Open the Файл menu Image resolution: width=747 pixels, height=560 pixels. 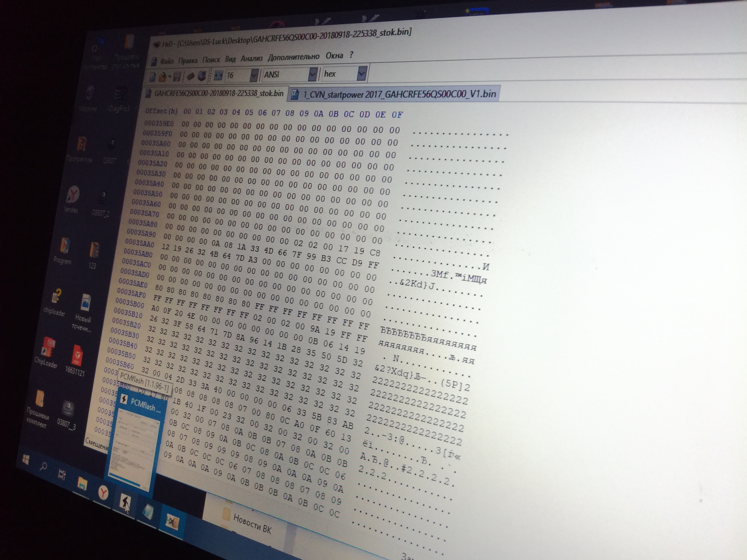tap(167, 61)
